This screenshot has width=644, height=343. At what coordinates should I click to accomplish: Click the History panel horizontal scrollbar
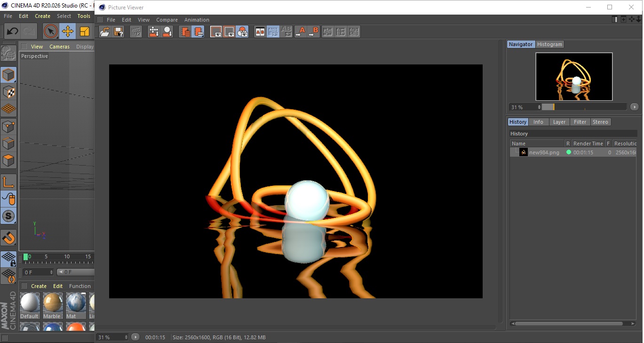pyautogui.click(x=572, y=324)
